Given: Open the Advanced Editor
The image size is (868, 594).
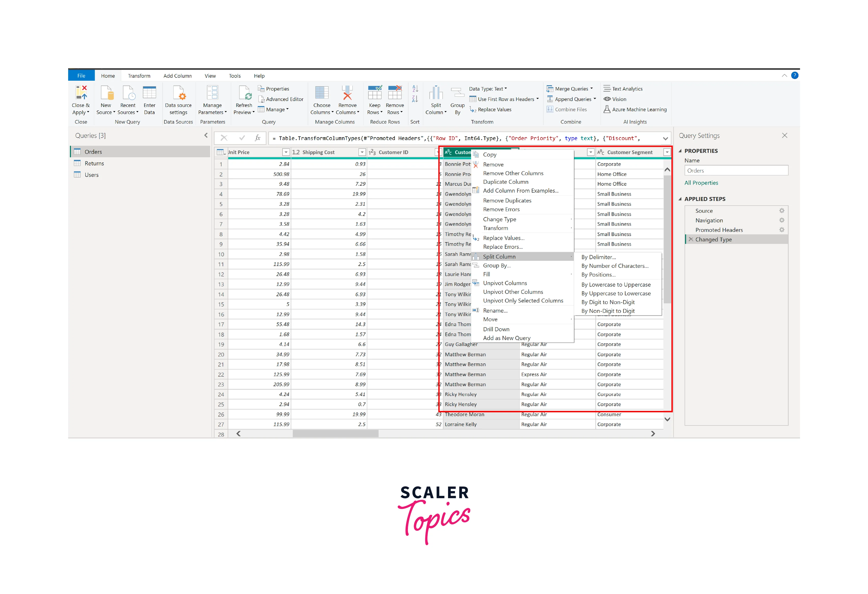Looking at the screenshot, I should 281,99.
